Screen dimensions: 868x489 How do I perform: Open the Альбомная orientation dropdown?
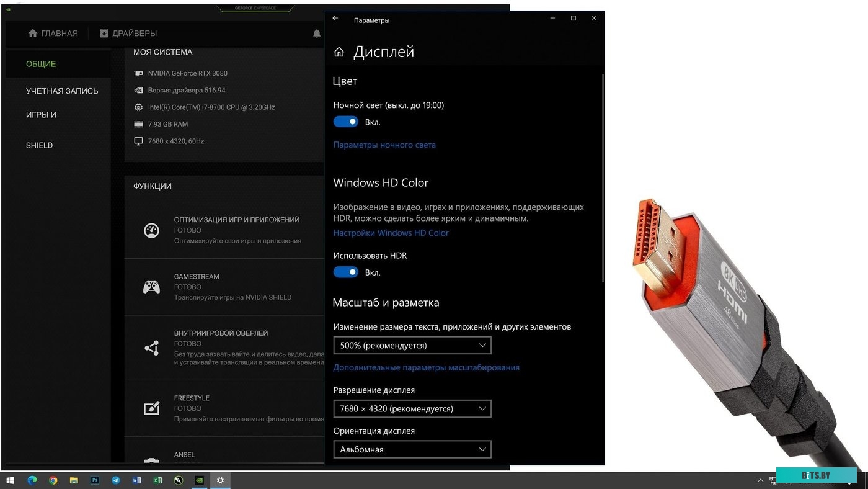coord(412,449)
